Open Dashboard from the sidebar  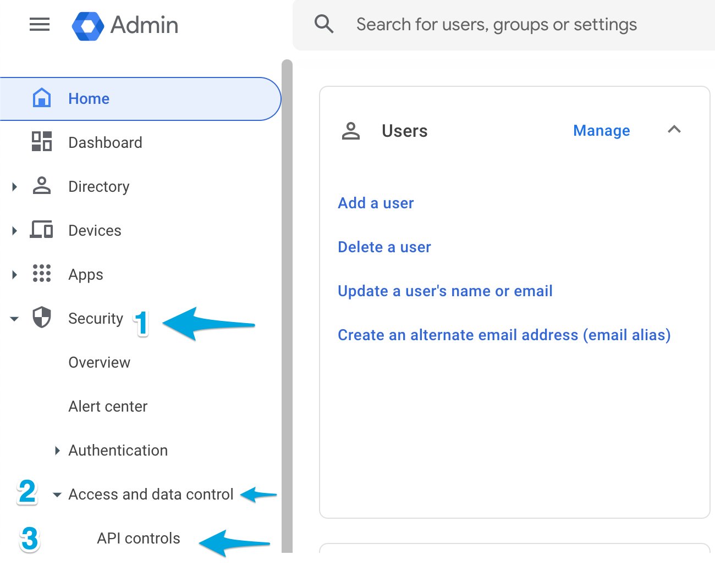tap(106, 142)
